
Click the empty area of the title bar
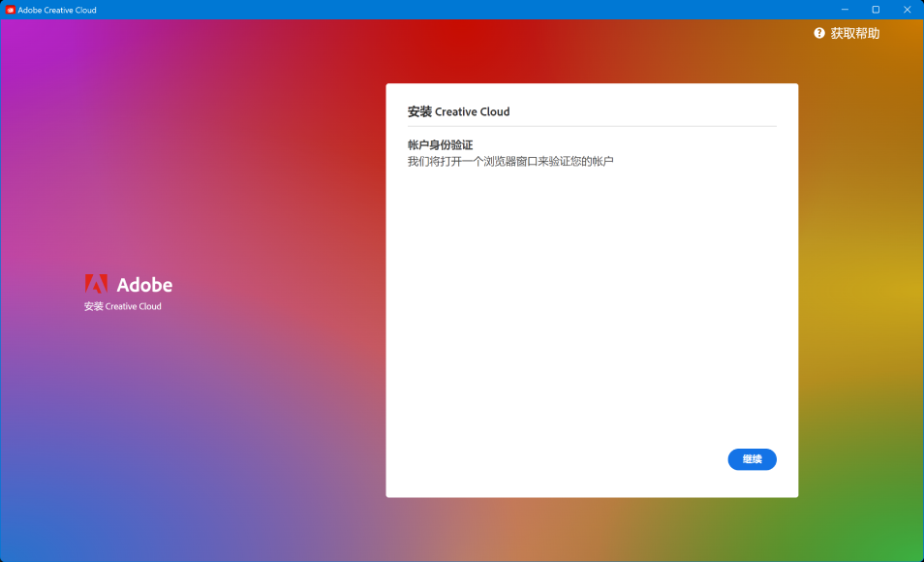point(436,10)
